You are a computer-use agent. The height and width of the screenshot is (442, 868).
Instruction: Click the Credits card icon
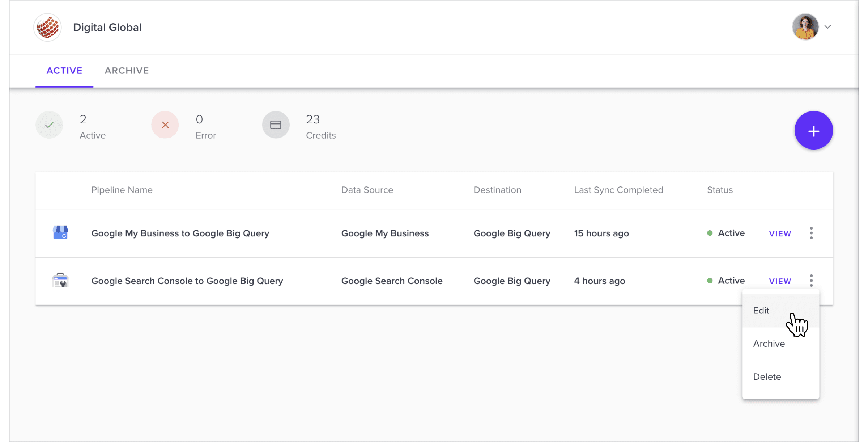click(x=276, y=125)
